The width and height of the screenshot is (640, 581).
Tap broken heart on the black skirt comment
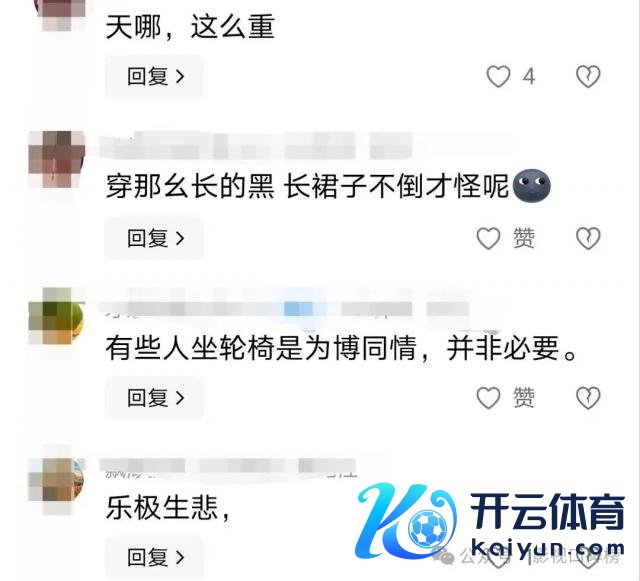[x=588, y=238]
